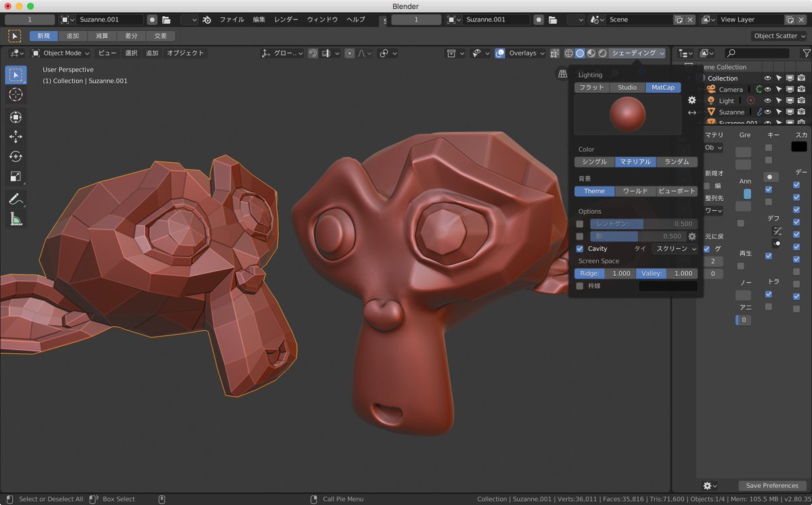The height and width of the screenshot is (505, 812).
Task: Open the グロー transform orientation dropdown
Action: point(282,53)
